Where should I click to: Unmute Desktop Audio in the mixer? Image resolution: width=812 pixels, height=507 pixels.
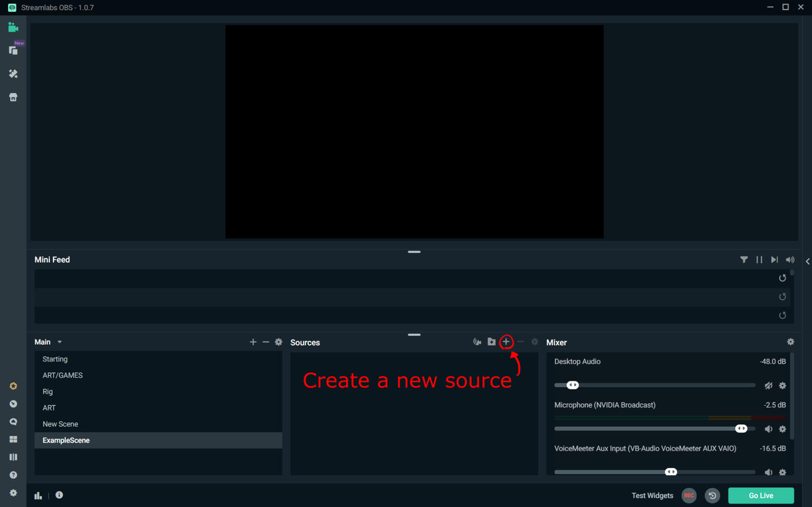pyautogui.click(x=768, y=386)
